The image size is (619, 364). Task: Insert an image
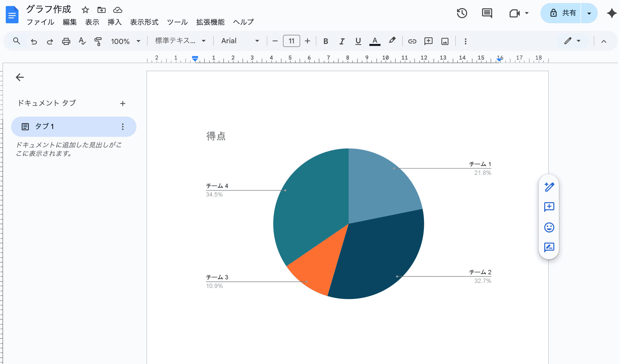[445, 41]
